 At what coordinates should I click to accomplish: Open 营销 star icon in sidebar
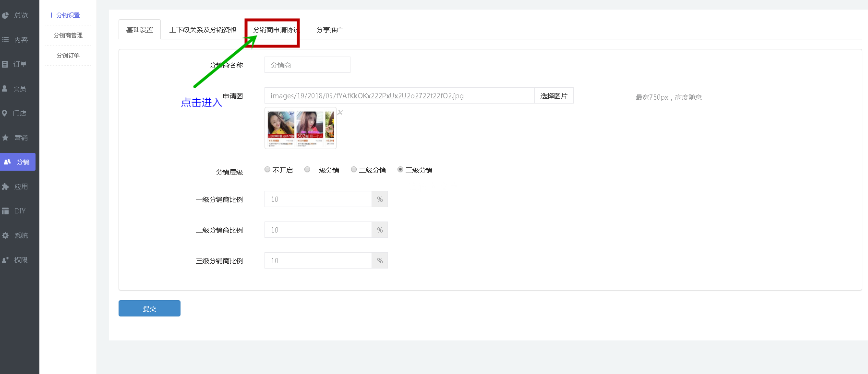pos(5,138)
